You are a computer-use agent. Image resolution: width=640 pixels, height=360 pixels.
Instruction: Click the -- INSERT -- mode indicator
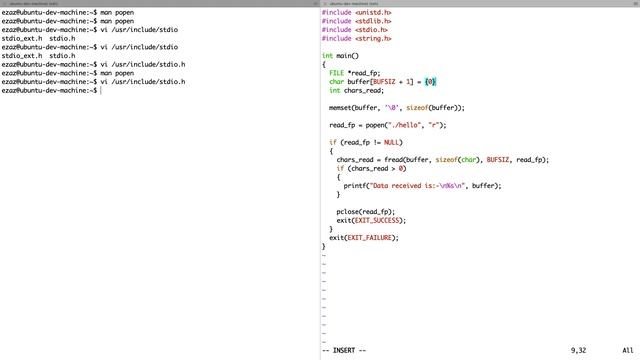click(x=344, y=350)
